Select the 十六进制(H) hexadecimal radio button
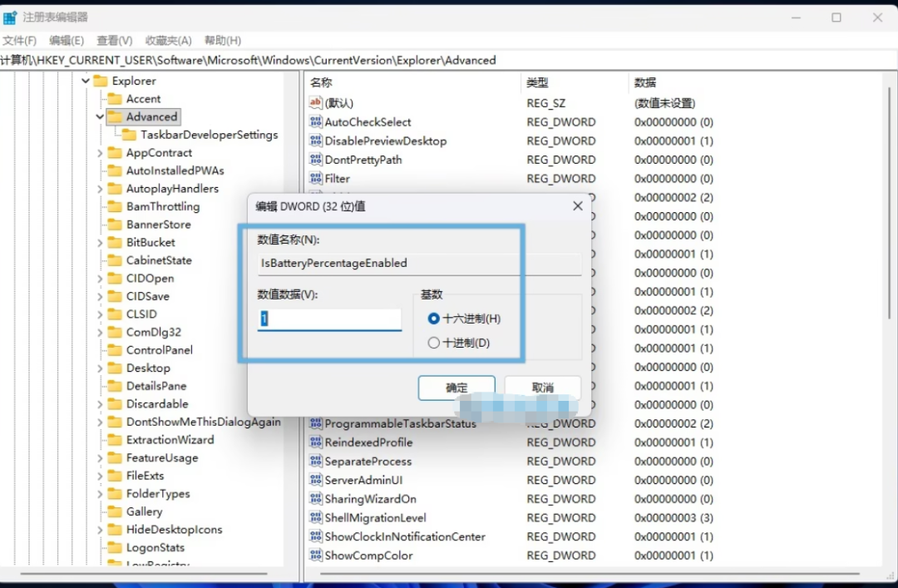The width and height of the screenshot is (898, 588). 433,318
